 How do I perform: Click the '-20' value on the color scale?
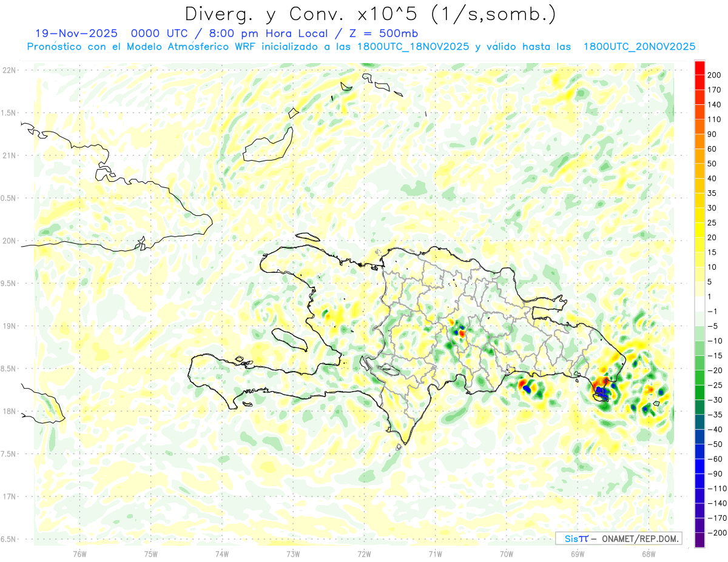coord(715,370)
